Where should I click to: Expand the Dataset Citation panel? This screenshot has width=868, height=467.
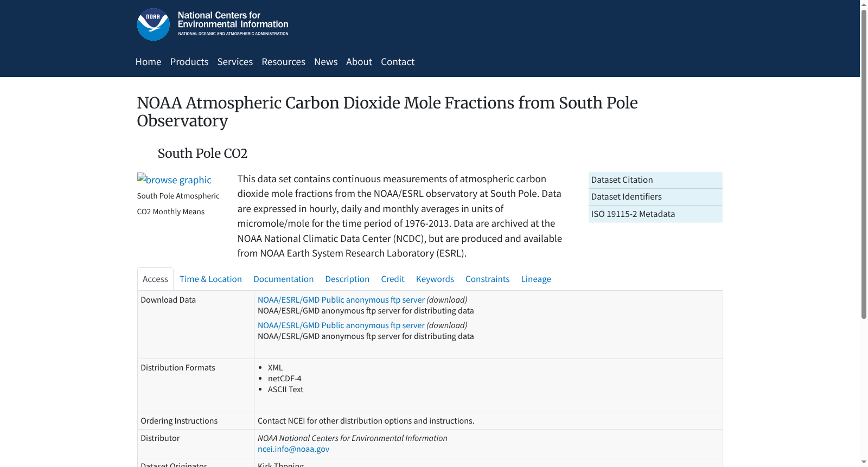[x=655, y=180]
